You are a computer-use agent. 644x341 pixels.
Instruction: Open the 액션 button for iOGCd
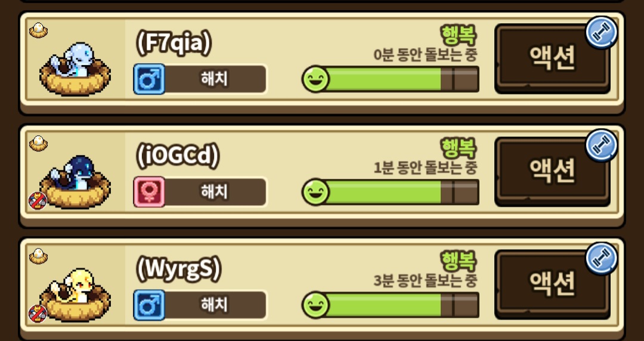(x=552, y=170)
